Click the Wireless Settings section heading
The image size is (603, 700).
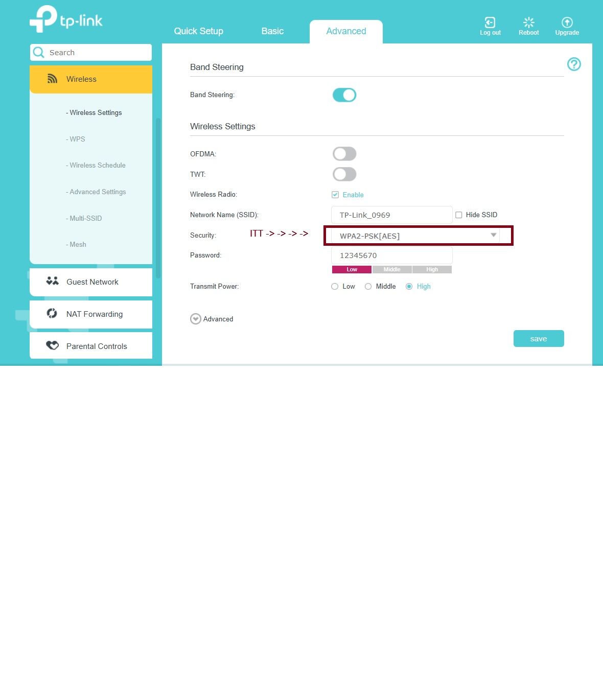222,126
